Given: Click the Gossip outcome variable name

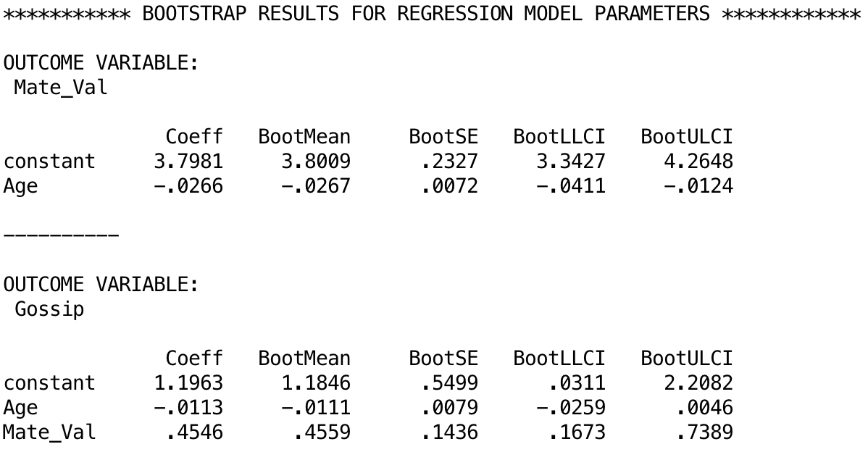Looking at the screenshot, I should coord(49,310).
